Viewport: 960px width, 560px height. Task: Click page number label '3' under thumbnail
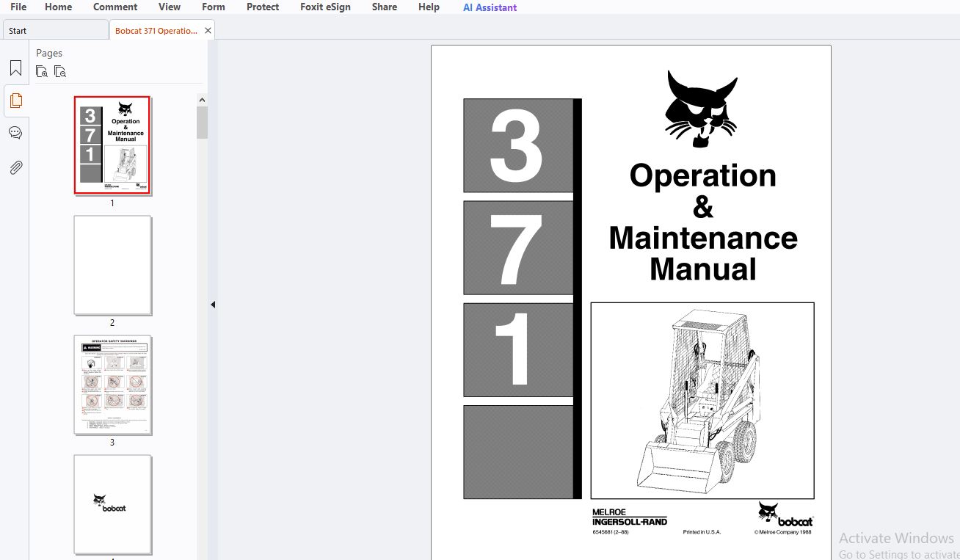coord(112,443)
